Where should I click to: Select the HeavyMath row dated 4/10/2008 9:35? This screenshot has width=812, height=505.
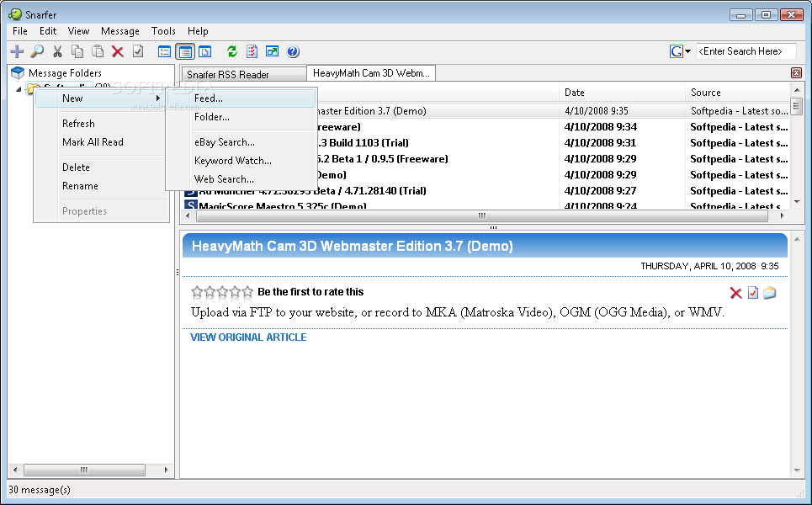(486, 111)
